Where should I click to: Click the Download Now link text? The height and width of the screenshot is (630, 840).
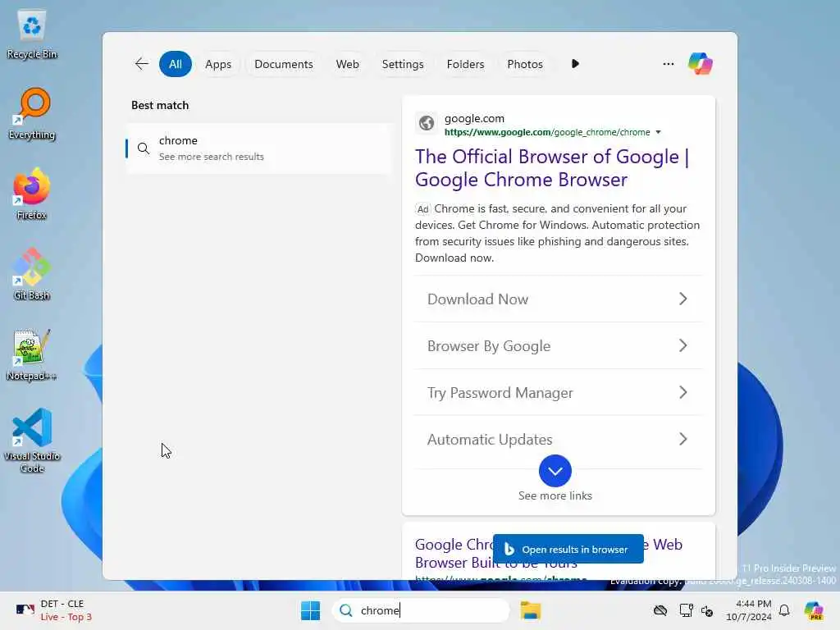(477, 299)
